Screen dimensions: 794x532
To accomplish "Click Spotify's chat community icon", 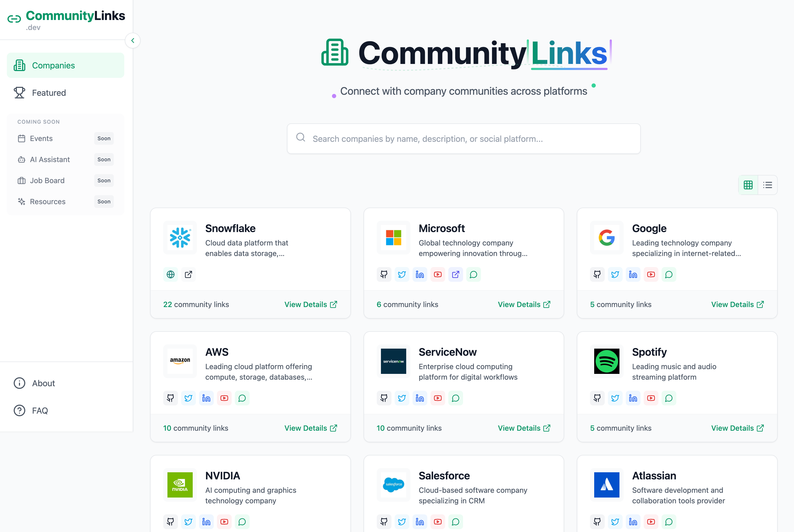I will click(x=669, y=398).
